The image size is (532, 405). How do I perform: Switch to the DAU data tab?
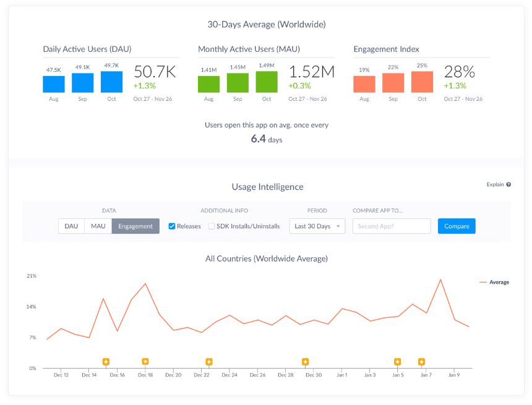coord(71,226)
